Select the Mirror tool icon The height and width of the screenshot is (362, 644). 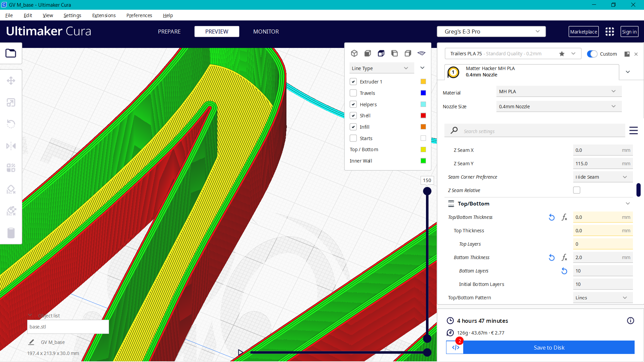point(11,146)
